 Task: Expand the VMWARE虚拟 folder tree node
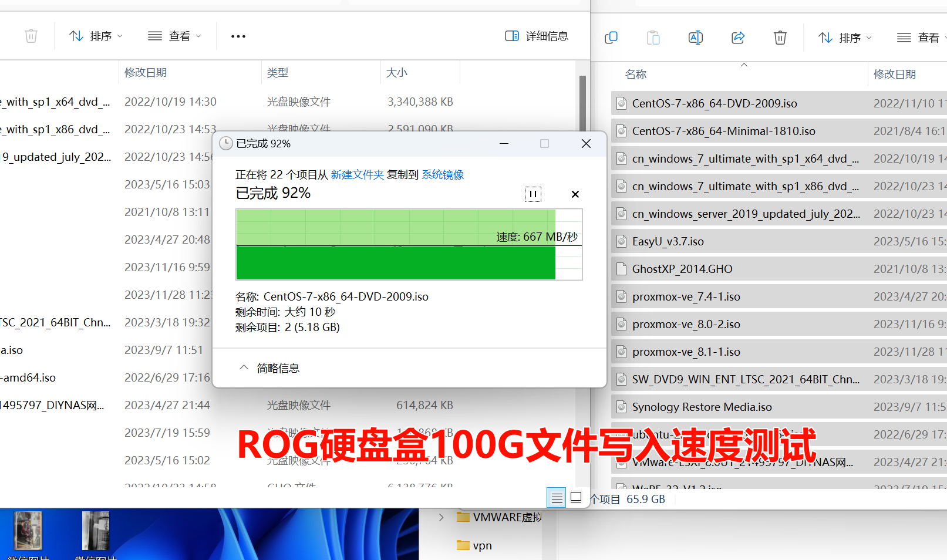point(442,517)
